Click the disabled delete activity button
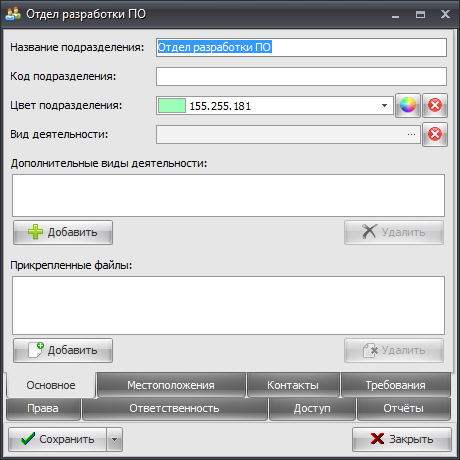 (x=394, y=232)
